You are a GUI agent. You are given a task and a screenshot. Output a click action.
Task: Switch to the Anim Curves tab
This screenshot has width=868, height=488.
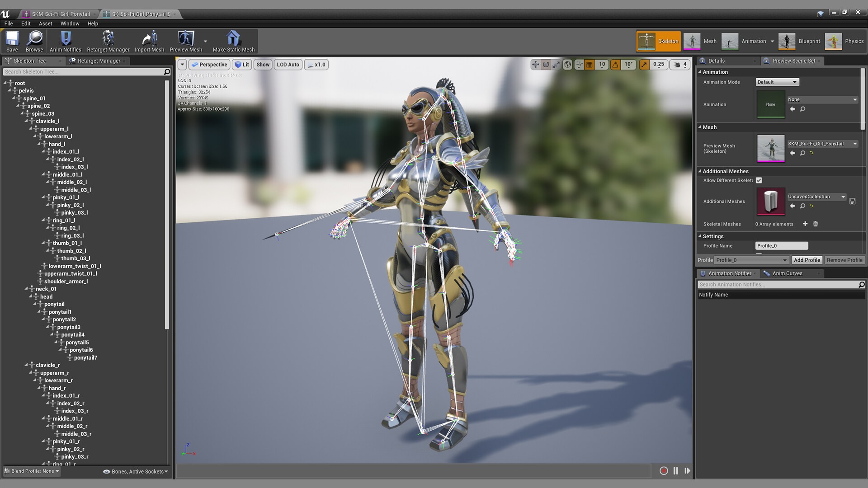pos(788,273)
